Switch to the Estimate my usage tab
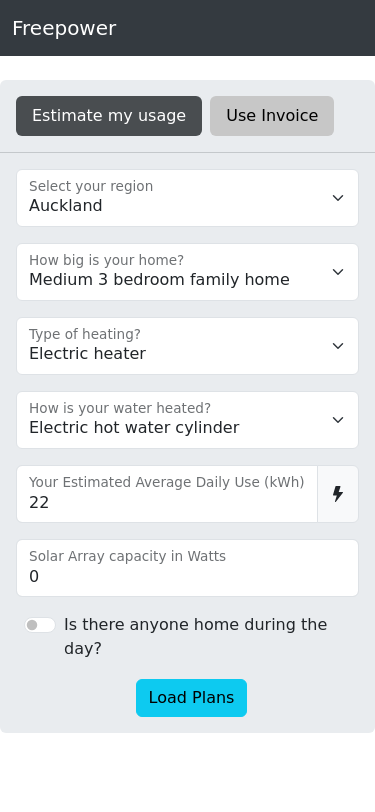Screen dimensions: 375x812 tap(109, 116)
